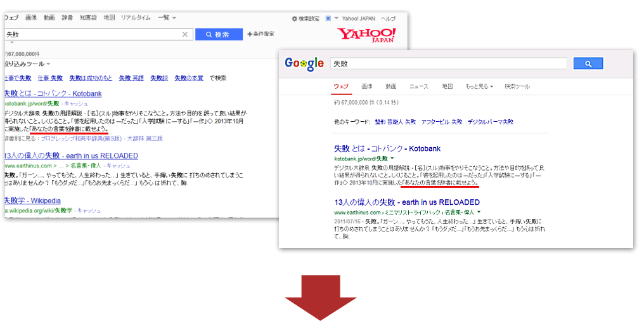Viewport: 644px width, 321px height.
Task: Open キャッシュ link for the kotobank Yahoo result
Action: (76, 103)
